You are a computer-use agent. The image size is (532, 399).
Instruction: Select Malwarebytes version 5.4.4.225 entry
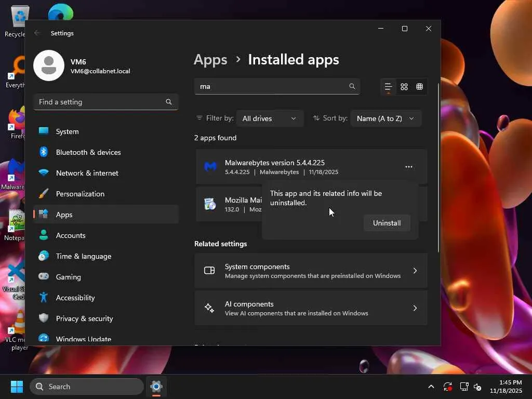click(x=311, y=167)
